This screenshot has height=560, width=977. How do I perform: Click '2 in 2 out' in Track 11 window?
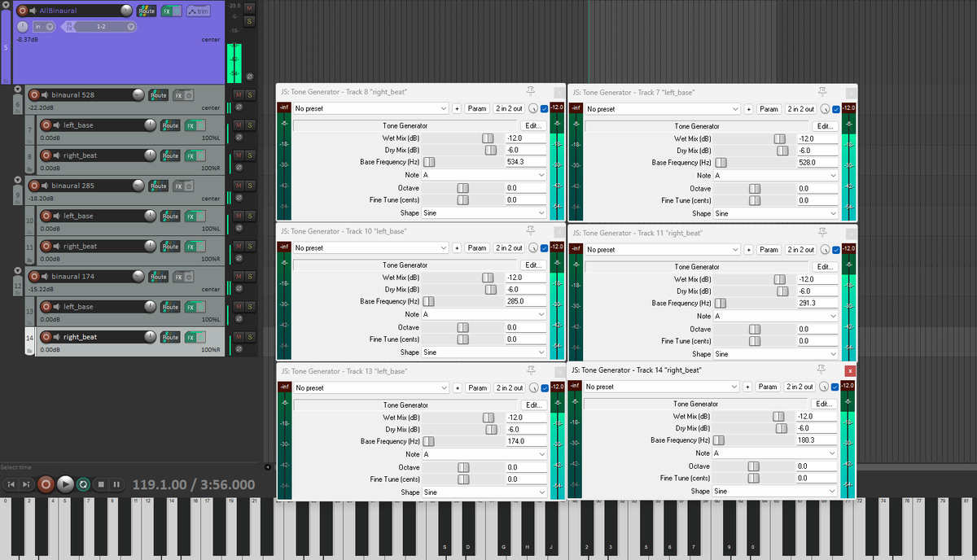coord(801,250)
